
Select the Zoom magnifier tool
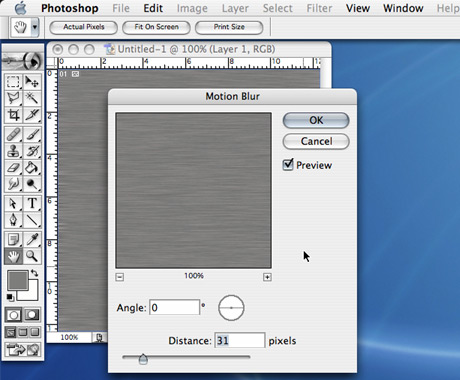click(x=32, y=256)
